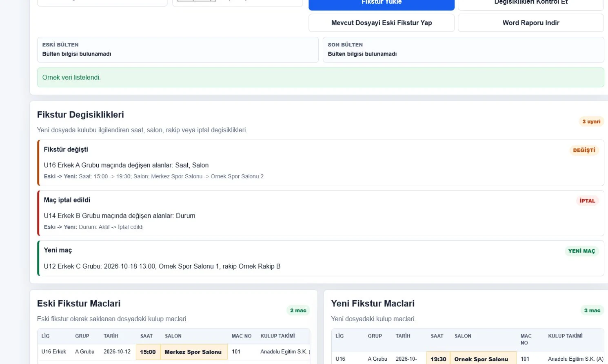Open the 'Maç iptal edildi' card

tap(320, 213)
